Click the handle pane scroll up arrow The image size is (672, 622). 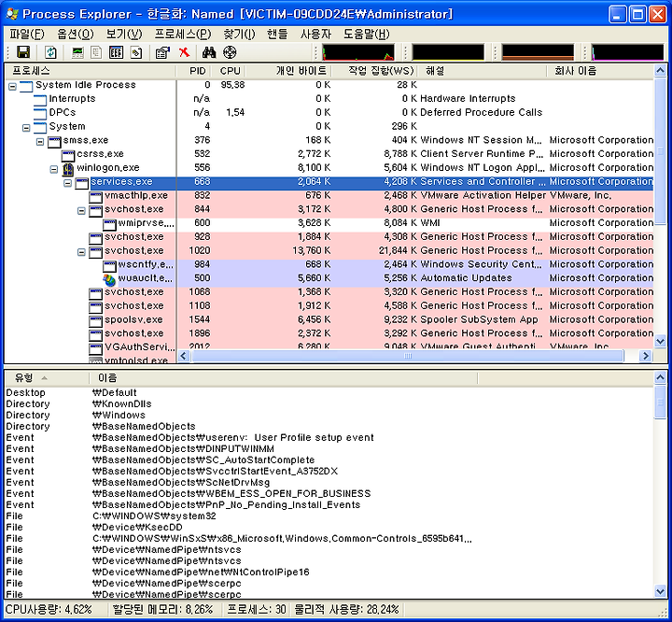click(x=660, y=377)
